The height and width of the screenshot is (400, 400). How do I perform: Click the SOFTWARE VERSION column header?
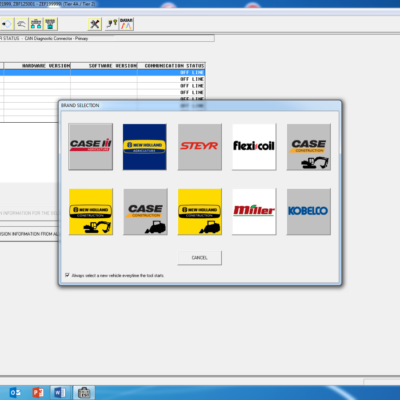[104, 66]
